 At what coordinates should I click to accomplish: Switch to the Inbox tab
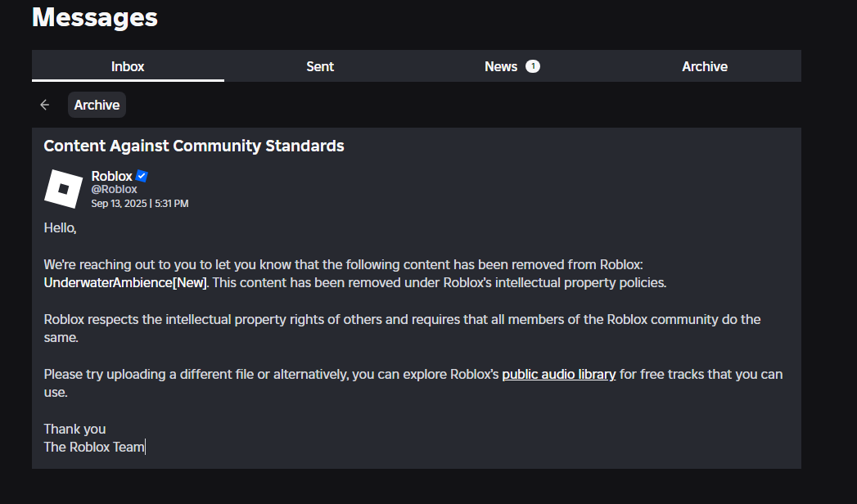tap(128, 66)
